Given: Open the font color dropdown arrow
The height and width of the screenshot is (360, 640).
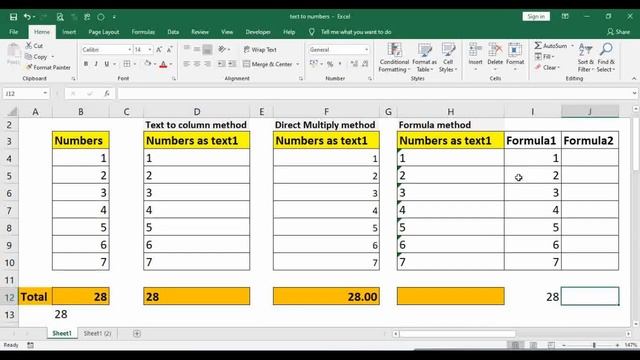Looking at the screenshot, I should click(x=171, y=64).
